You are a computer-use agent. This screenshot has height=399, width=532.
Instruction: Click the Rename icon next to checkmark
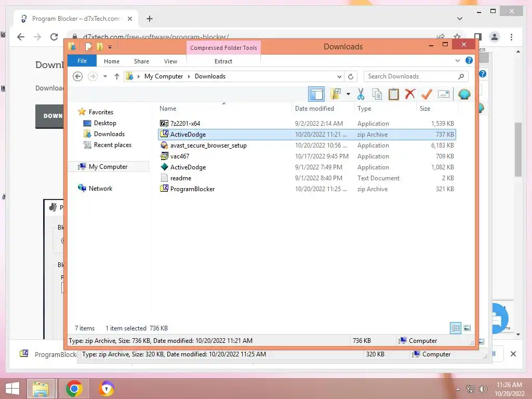click(444, 94)
